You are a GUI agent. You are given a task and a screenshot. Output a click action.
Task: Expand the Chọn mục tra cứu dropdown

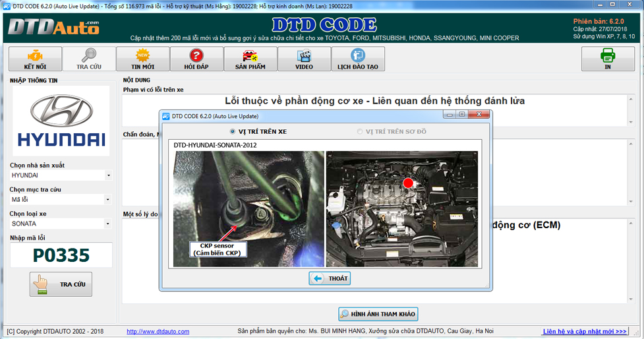(x=107, y=200)
